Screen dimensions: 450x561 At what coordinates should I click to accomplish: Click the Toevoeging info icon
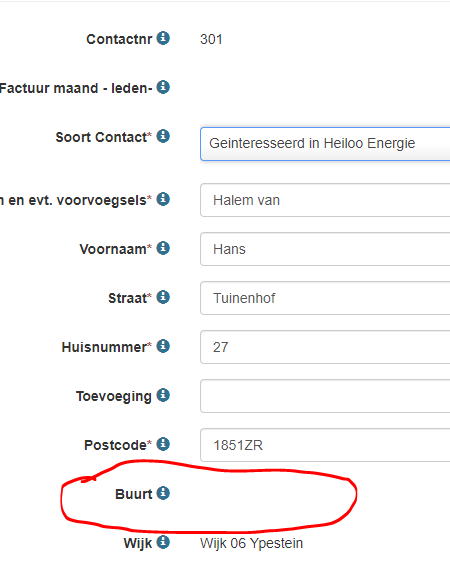163,395
